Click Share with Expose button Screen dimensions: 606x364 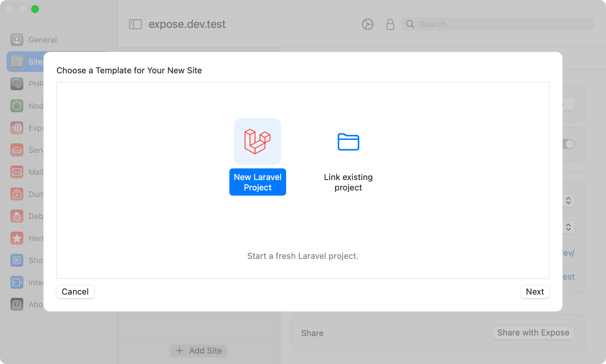(x=533, y=333)
